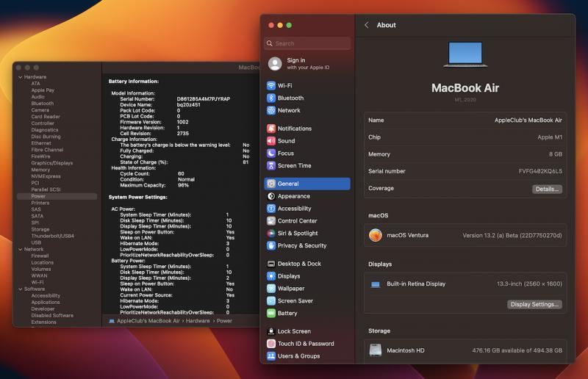Click the Chip value Apple M1
588x379 pixels.
[550, 137]
